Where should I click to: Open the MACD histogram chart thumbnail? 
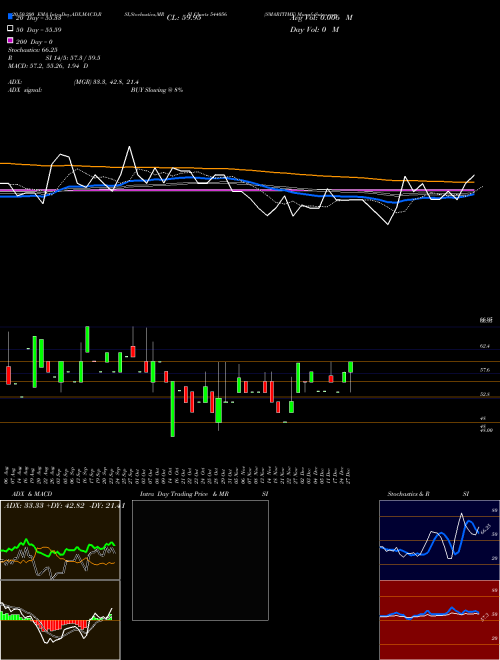click(x=60, y=620)
